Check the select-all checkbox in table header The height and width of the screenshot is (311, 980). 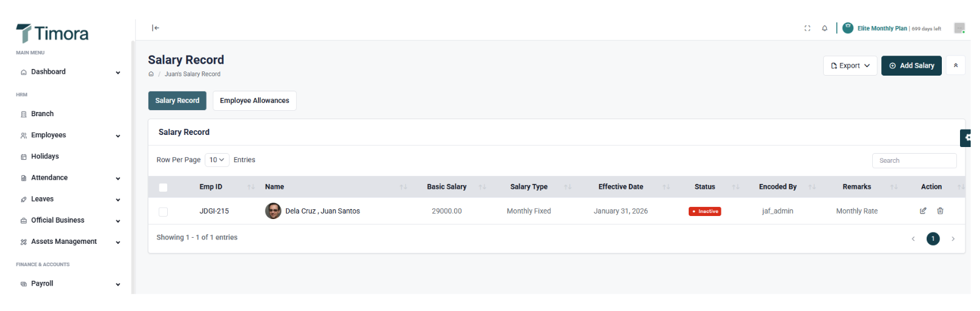163,188
